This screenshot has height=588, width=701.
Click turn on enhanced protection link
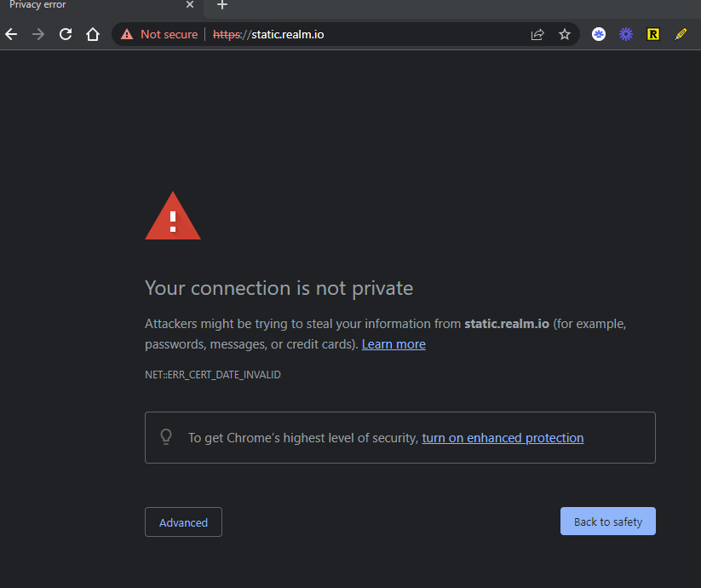point(503,437)
